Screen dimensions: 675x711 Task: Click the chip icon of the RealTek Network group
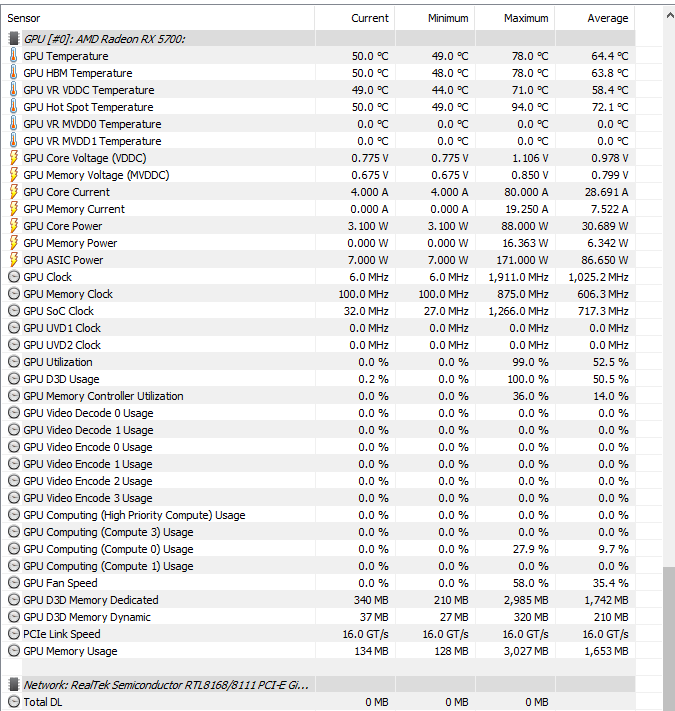click(14, 685)
